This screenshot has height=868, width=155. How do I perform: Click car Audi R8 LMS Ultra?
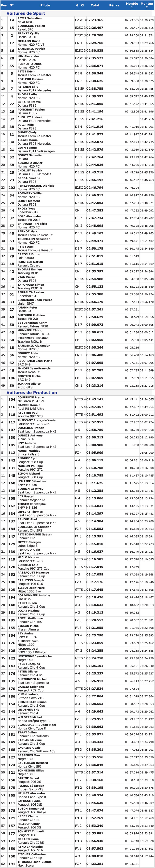point(31,409)
